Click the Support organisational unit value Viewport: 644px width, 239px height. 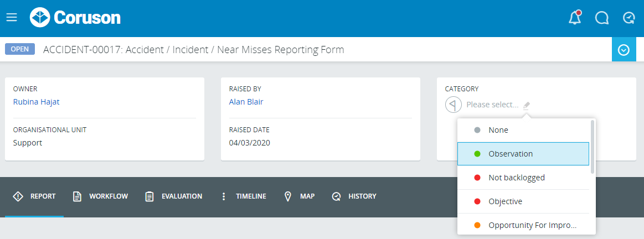[28, 143]
